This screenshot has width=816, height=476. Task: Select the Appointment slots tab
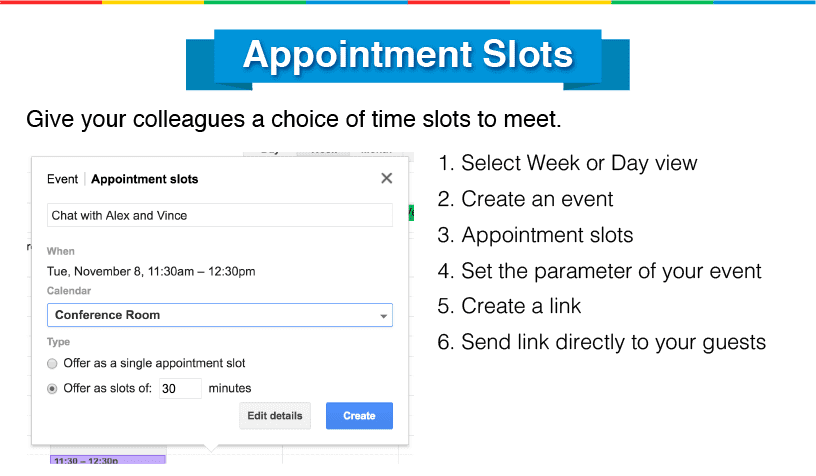pos(145,179)
